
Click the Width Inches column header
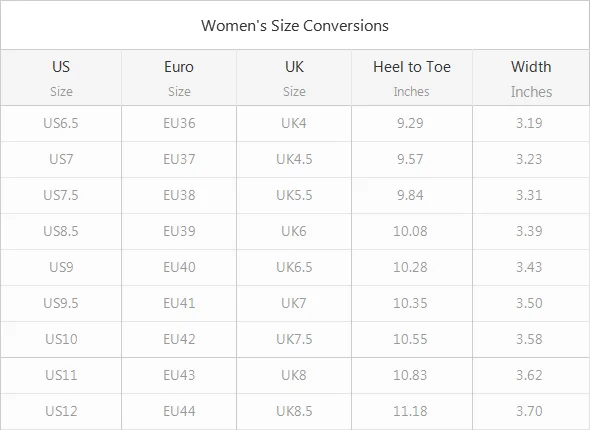[x=531, y=78]
